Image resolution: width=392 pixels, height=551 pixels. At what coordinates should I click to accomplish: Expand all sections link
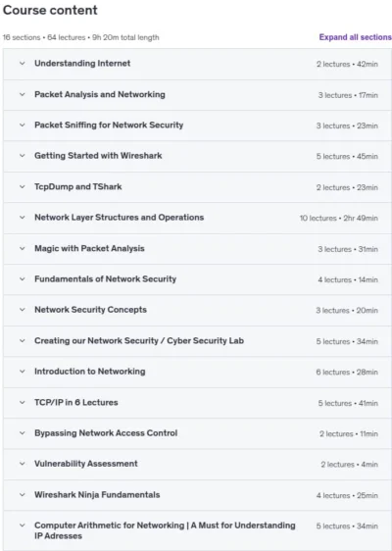[x=355, y=37]
